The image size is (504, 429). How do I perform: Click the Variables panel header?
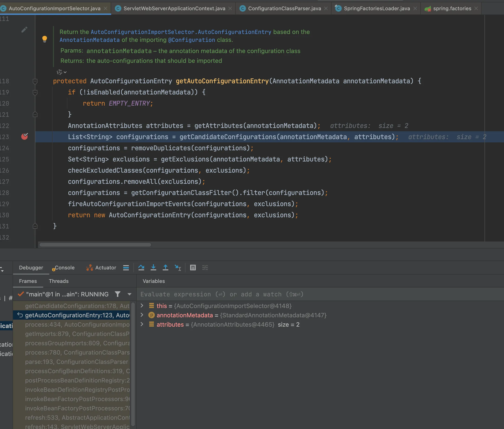tap(154, 281)
